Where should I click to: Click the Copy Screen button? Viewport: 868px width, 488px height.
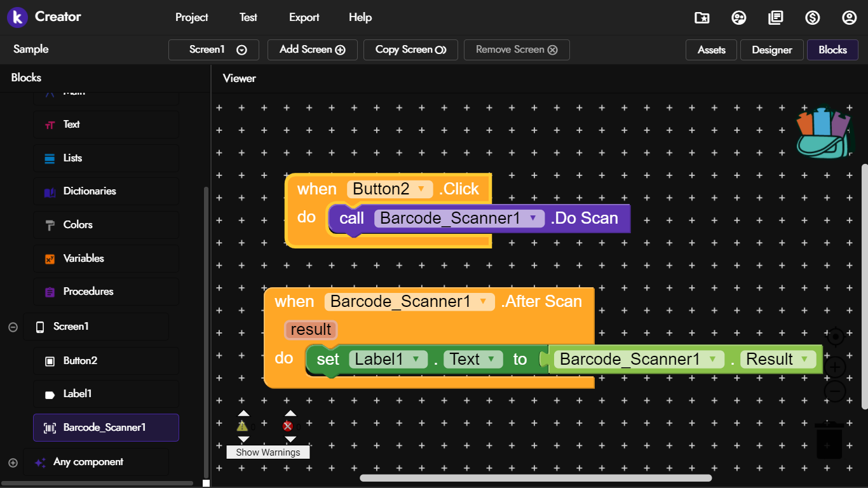[410, 50]
